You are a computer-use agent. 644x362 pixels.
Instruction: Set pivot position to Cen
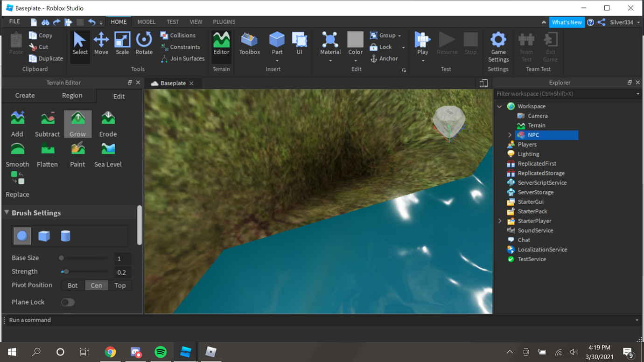(96, 285)
